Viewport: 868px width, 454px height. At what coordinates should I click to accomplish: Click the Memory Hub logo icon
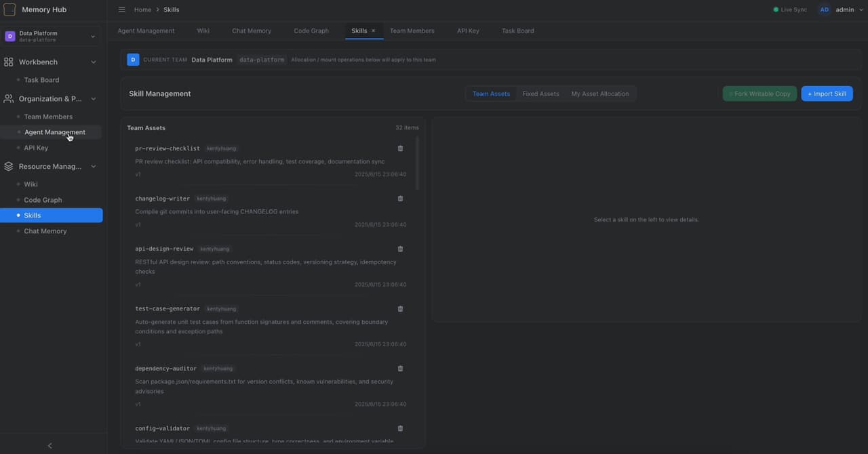click(9, 9)
